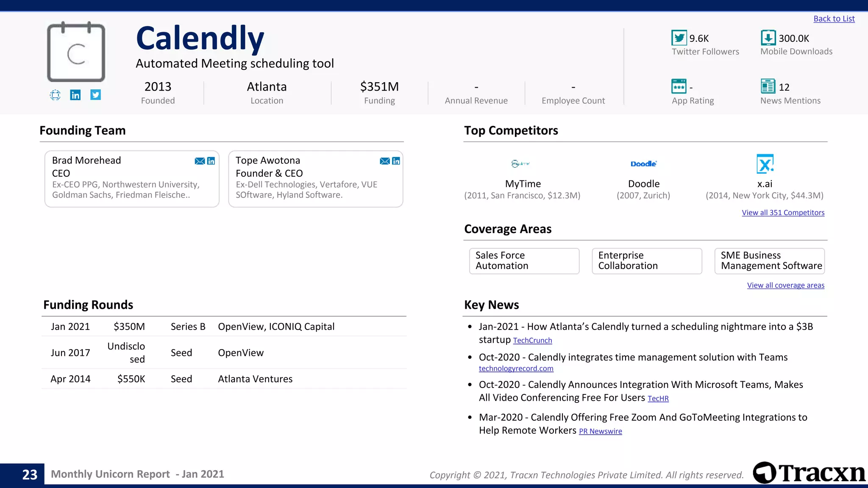View all coverage areas link

coord(785,286)
